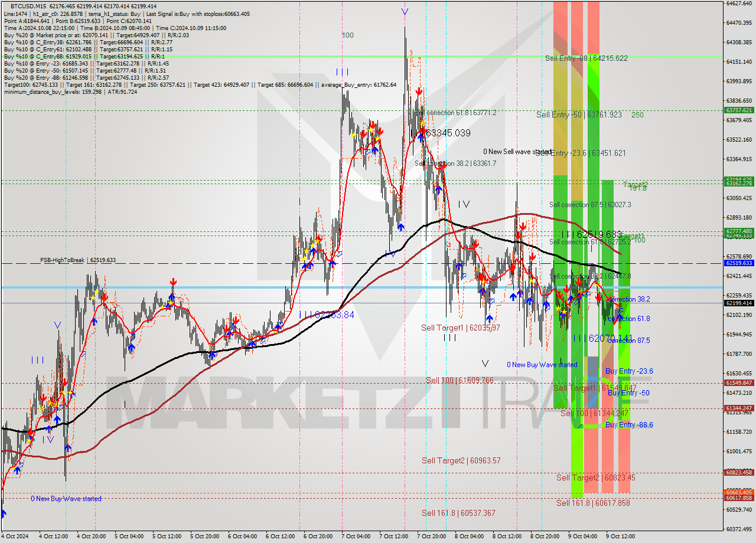Click the 'Sell Target1 | 61549.847' label

tap(595, 388)
